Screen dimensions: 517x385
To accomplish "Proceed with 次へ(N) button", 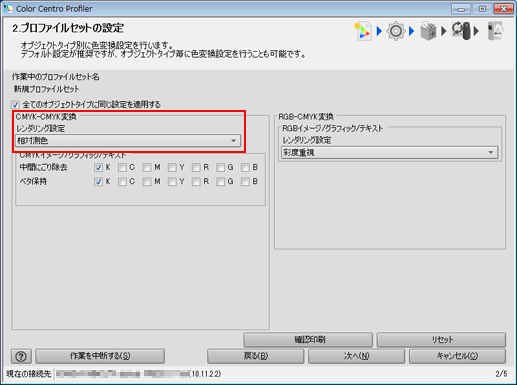I will (356, 356).
